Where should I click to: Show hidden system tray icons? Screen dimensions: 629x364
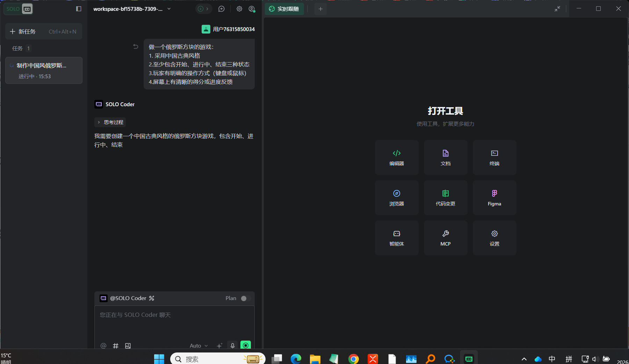[524, 359]
